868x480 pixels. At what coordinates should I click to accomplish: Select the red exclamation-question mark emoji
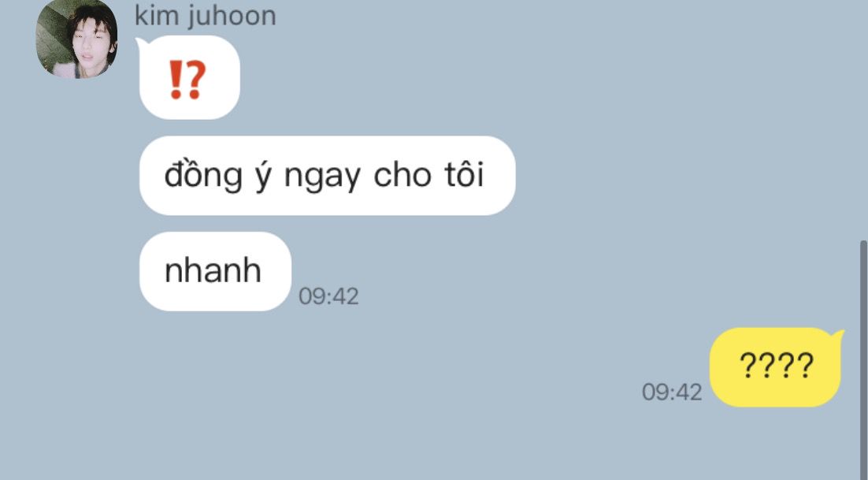187,79
